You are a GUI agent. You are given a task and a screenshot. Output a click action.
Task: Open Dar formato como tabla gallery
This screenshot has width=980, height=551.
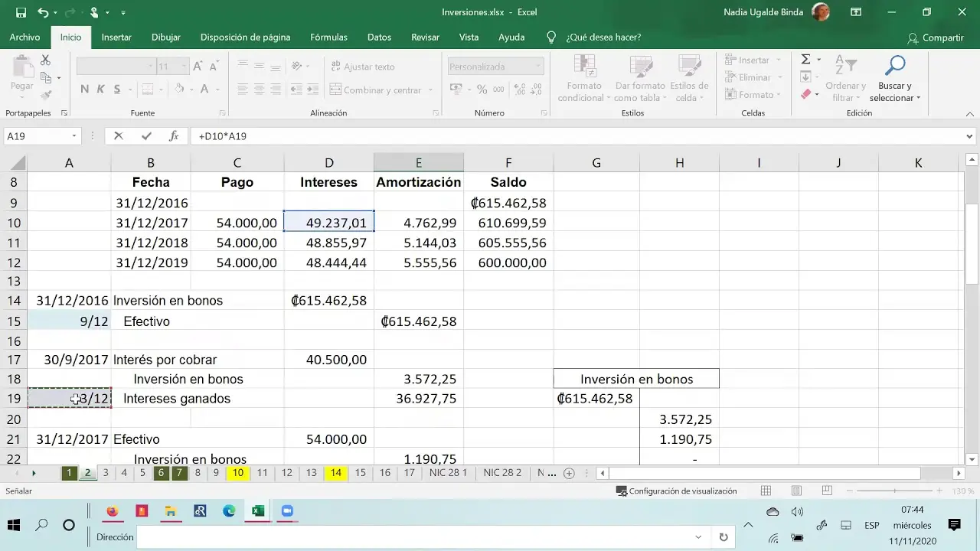tap(640, 78)
